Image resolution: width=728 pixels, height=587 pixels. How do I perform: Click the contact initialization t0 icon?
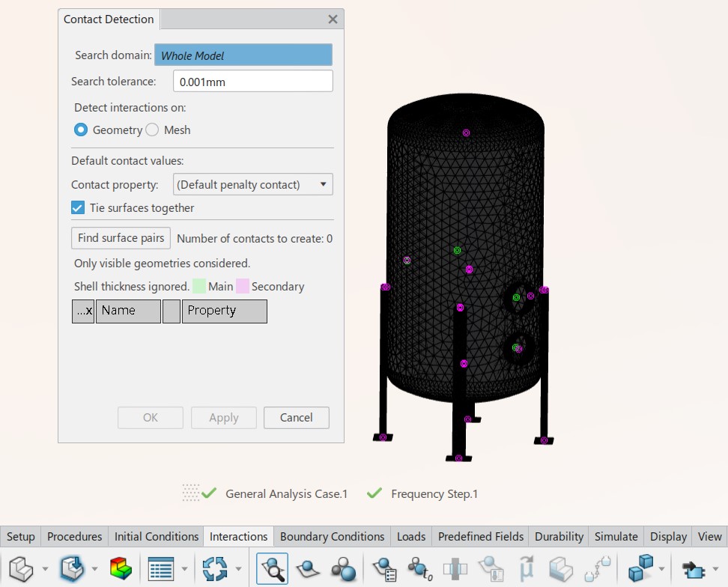pyautogui.click(x=419, y=568)
